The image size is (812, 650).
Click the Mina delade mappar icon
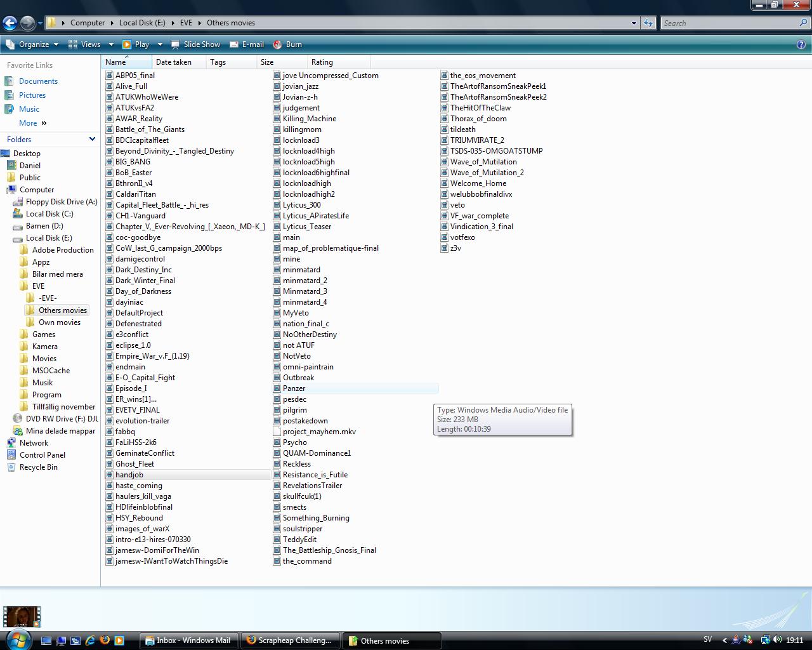click(x=17, y=431)
